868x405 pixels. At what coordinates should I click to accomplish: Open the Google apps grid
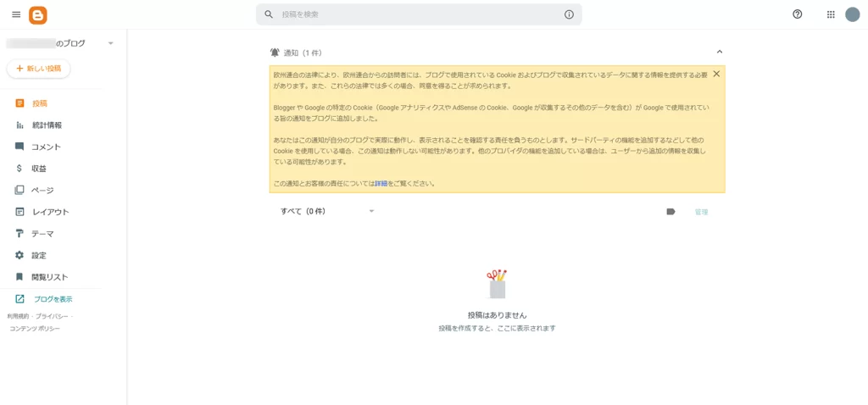(831, 14)
